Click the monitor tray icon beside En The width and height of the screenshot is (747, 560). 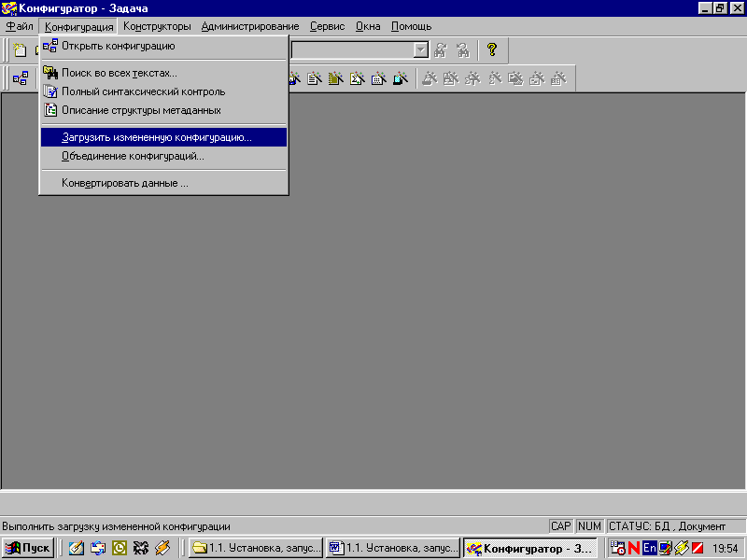point(665,548)
